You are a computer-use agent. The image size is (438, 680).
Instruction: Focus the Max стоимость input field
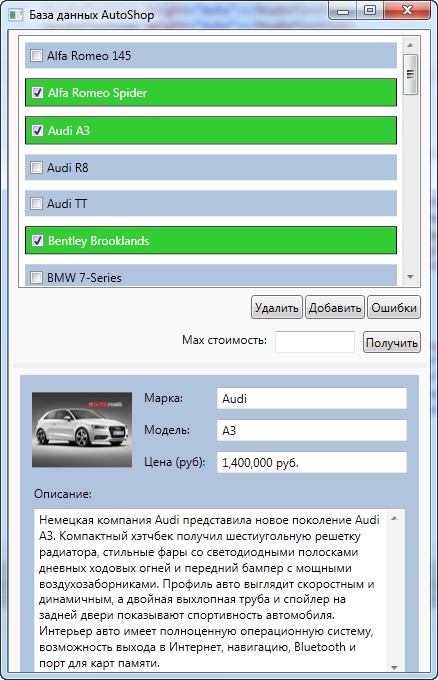point(315,342)
